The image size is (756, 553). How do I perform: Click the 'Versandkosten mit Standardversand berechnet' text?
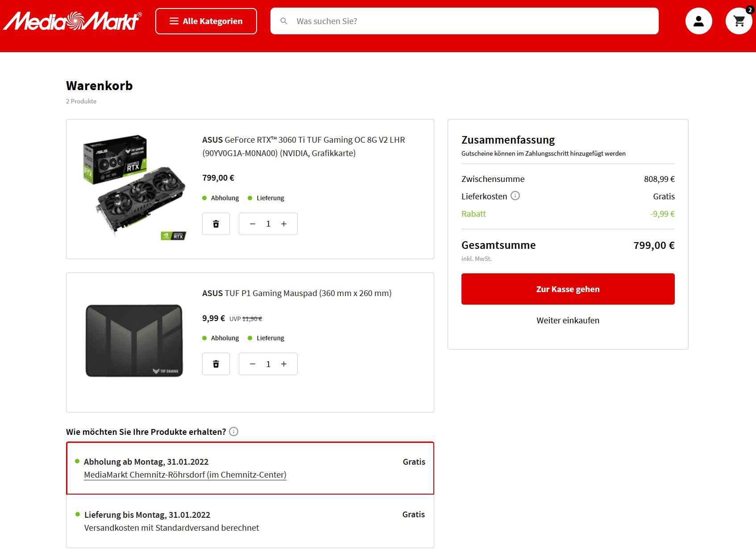[x=171, y=528]
